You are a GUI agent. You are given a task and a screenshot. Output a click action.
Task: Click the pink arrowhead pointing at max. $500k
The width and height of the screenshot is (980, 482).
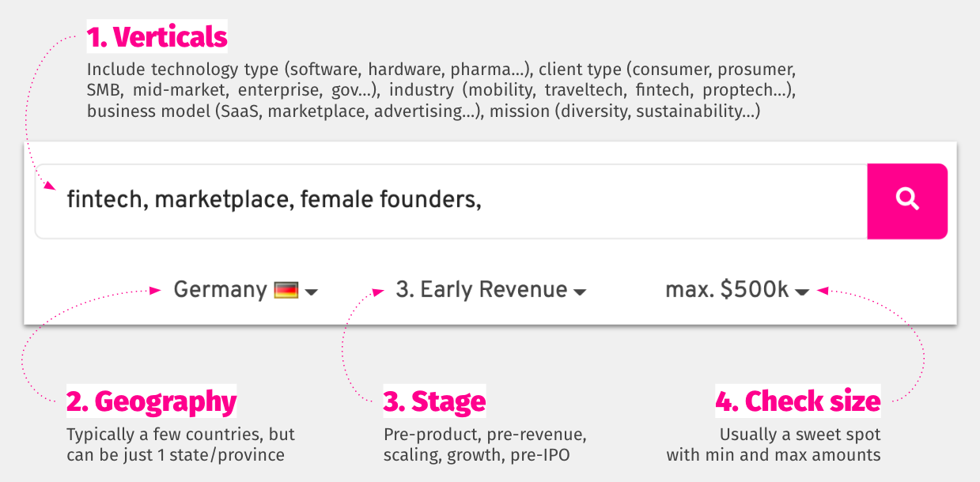tap(823, 291)
